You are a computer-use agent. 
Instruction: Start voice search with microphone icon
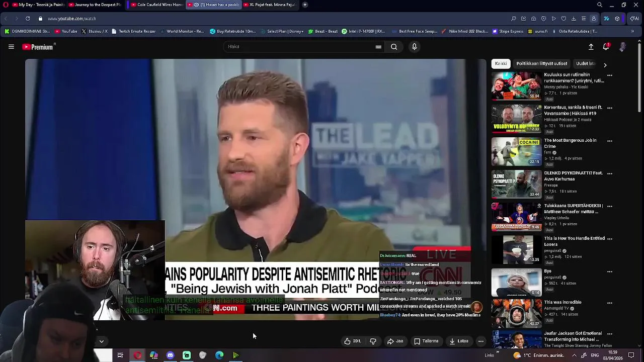[x=414, y=47]
